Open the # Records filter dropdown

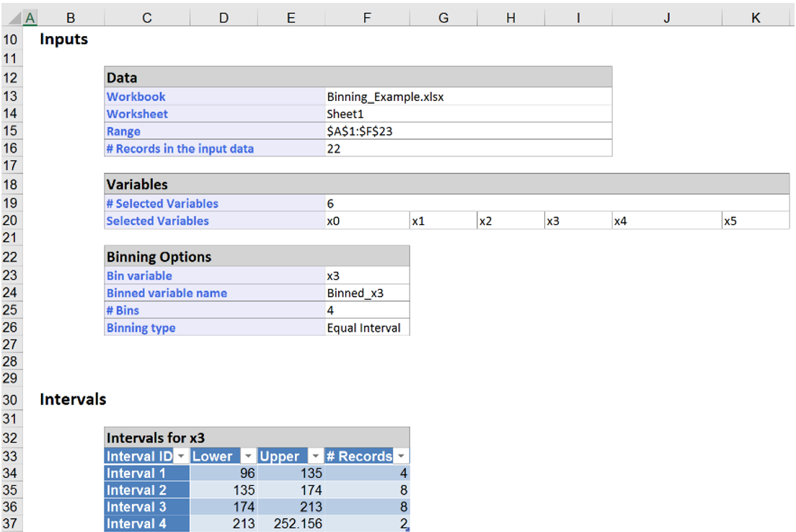click(x=402, y=456)
